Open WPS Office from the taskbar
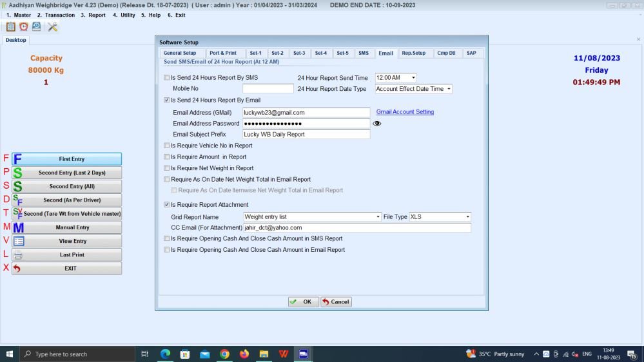 pyautogui.click(x=284, y=354)
